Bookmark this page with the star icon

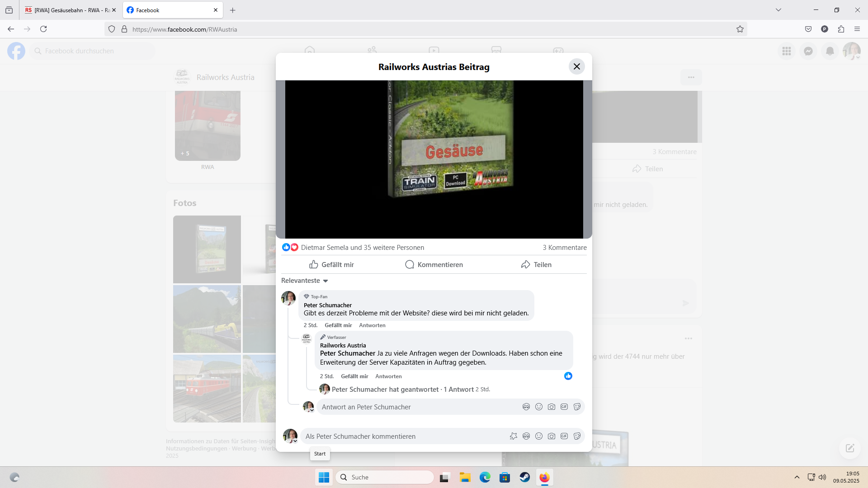pyautogui.click(x=740, y=29)
